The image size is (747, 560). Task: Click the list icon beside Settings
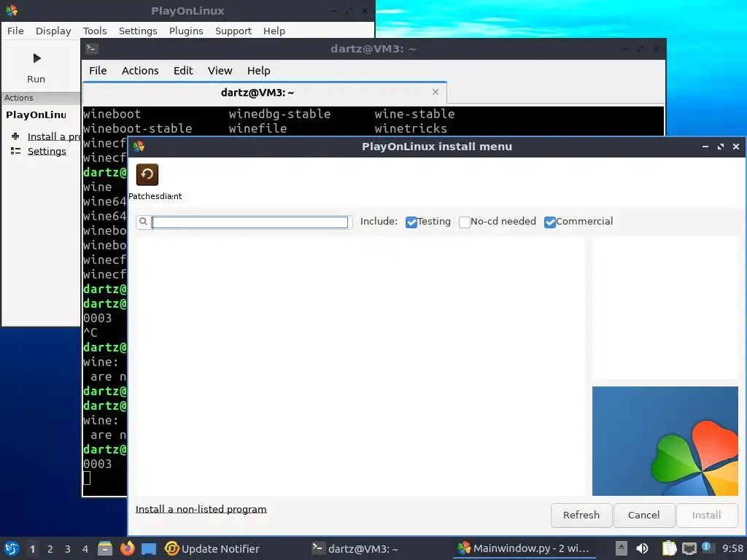tap(15, 151)
